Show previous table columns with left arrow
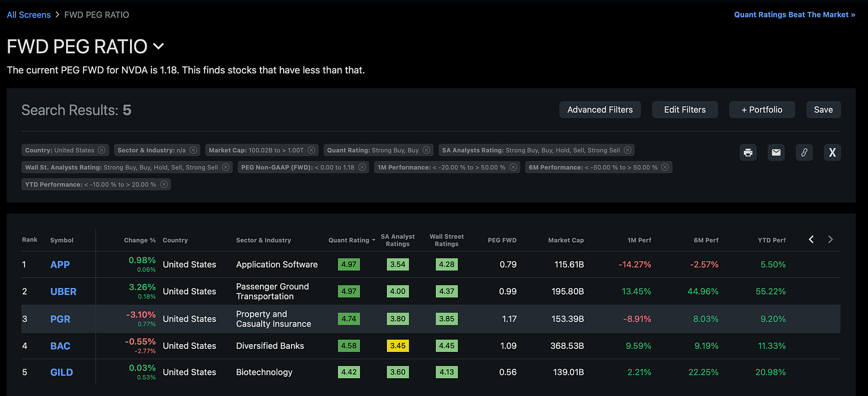The image size is (868, 396). pyautogui.click(x=811, y=239)
